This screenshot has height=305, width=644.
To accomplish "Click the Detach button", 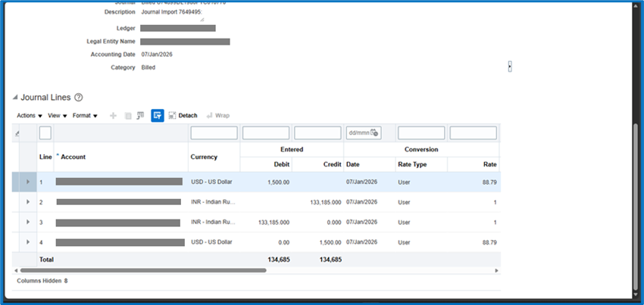I will point(183,116).
